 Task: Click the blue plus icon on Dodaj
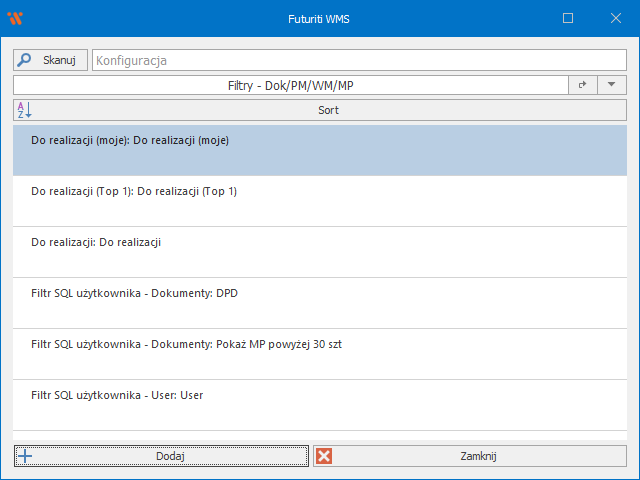click(x=25, y=456)
